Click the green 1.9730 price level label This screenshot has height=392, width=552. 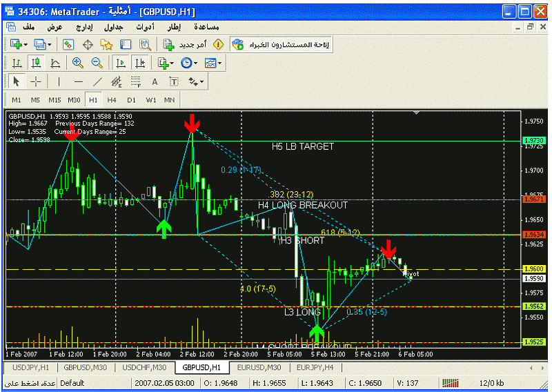[535, 141]
